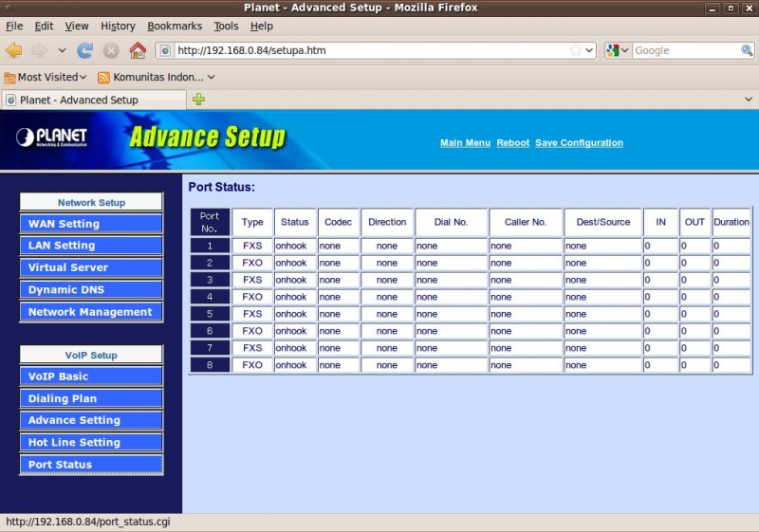Click the Planet logo in the header
The image size is (759, 532).
coord(52,138)
